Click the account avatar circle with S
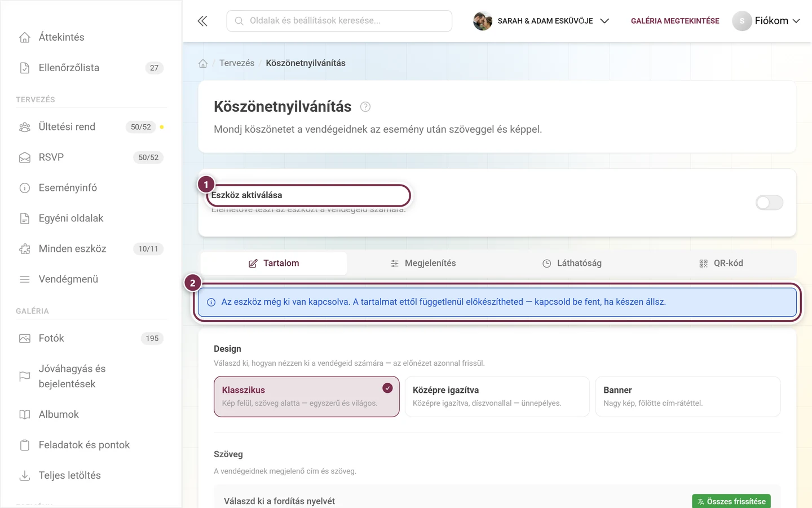812x508 pixels. pos(742,21)
